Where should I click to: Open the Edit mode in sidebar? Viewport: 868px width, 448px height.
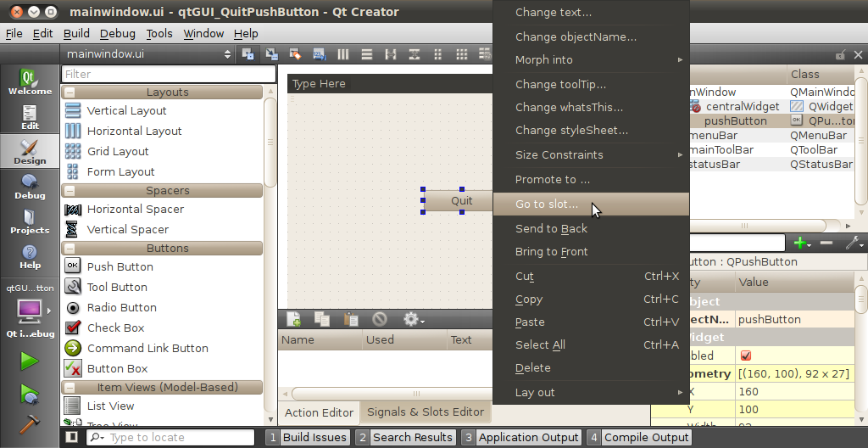[x=30, y=117]
